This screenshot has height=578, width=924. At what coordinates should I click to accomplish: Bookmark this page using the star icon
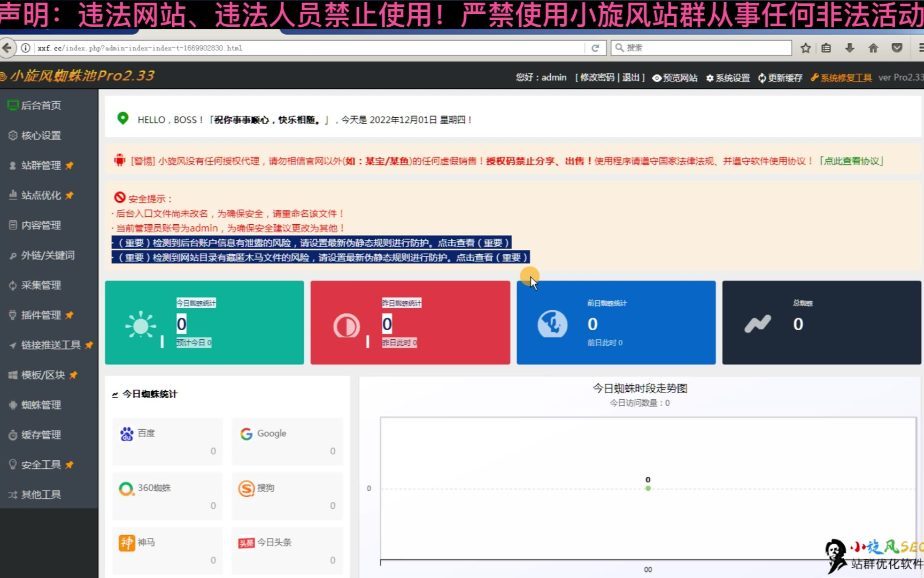tap(805, 48)
